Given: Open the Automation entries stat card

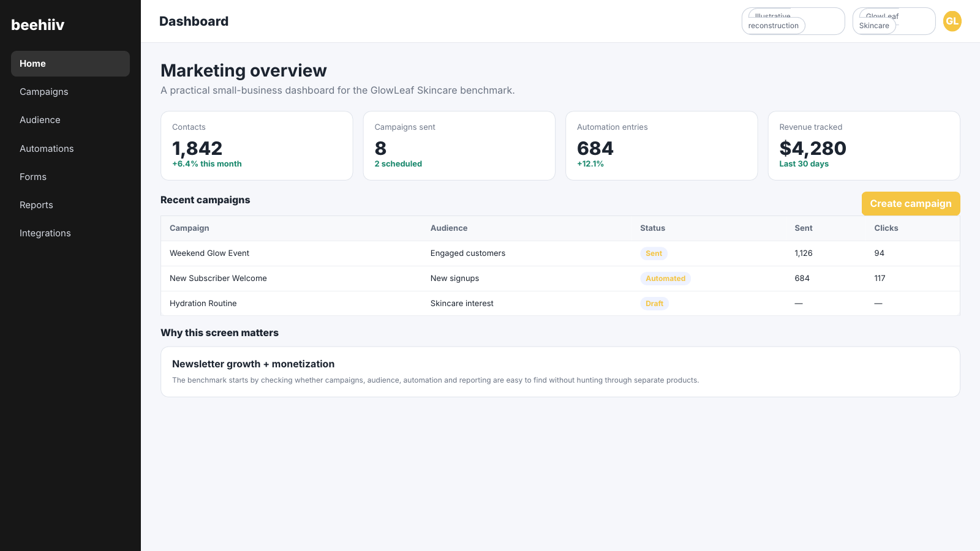Looking at the screenshot, I should (661, 146).
